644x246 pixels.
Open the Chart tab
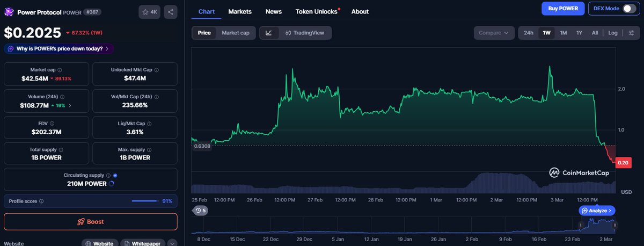coord(207,11)
